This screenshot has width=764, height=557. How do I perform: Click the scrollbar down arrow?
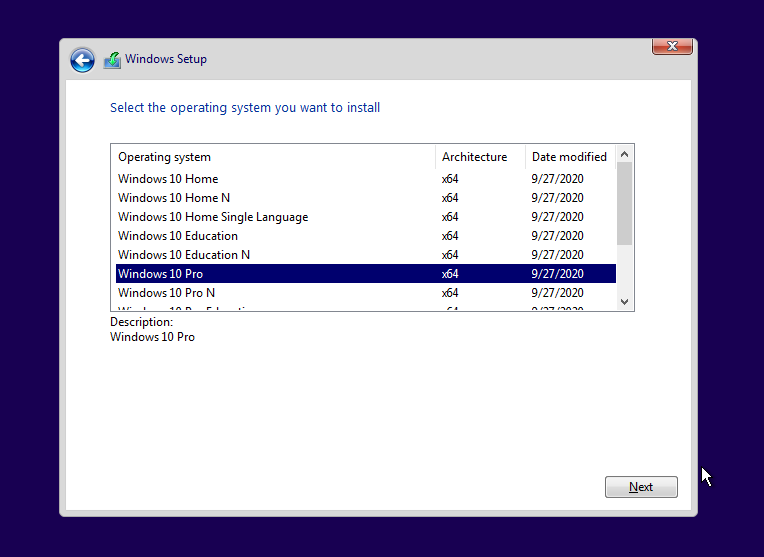coord(625,302)
